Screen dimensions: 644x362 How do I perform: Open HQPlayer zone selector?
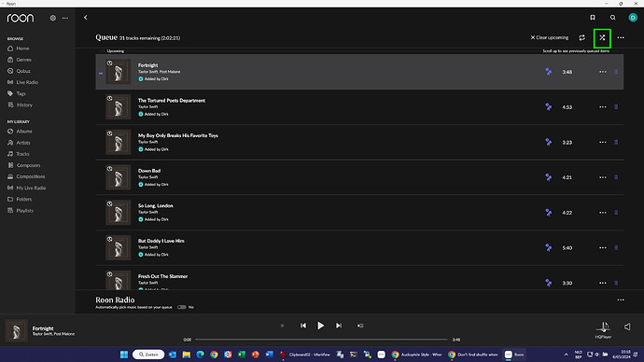(x=603, y=330)
